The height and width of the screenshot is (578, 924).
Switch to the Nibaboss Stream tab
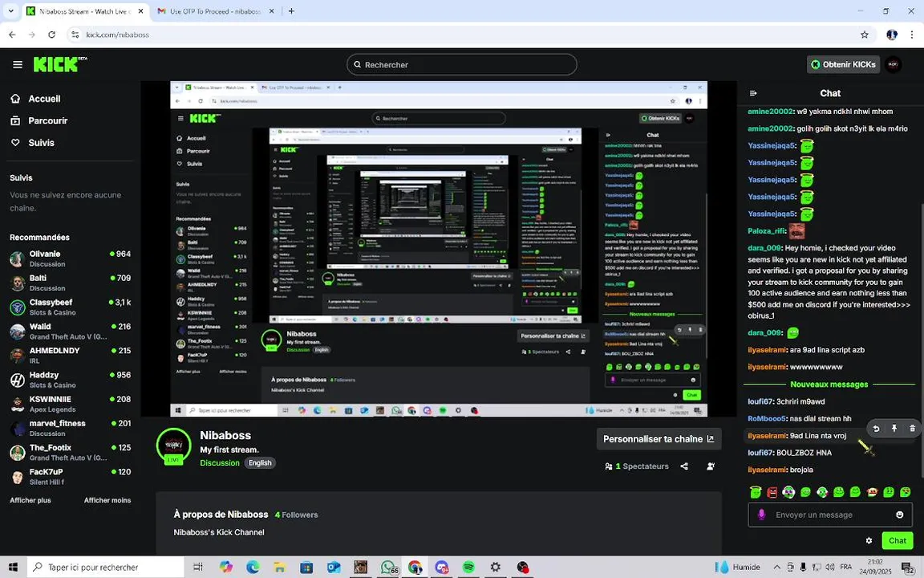click(x=86, y=11)
